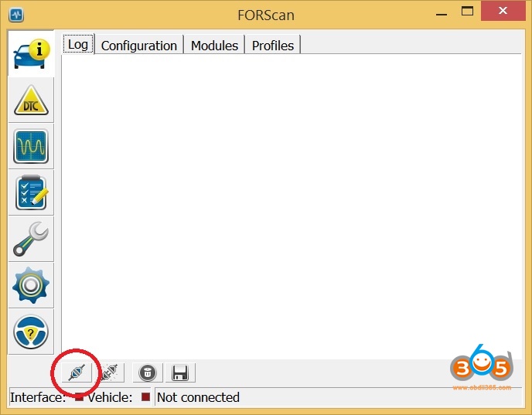Click the Interface status red indicator
532x415 pixels.
[79, 397]
